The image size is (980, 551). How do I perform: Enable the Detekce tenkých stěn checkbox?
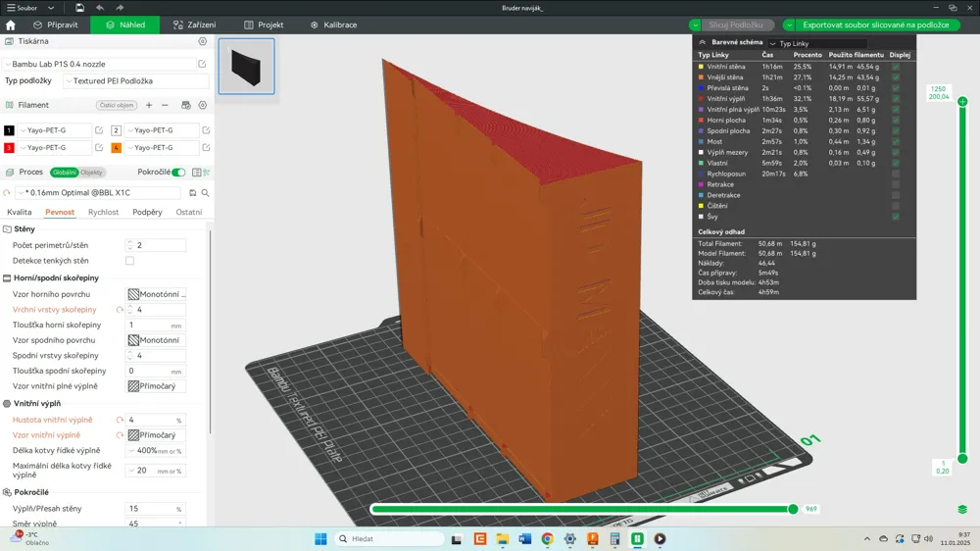click(x=129, y=261)
